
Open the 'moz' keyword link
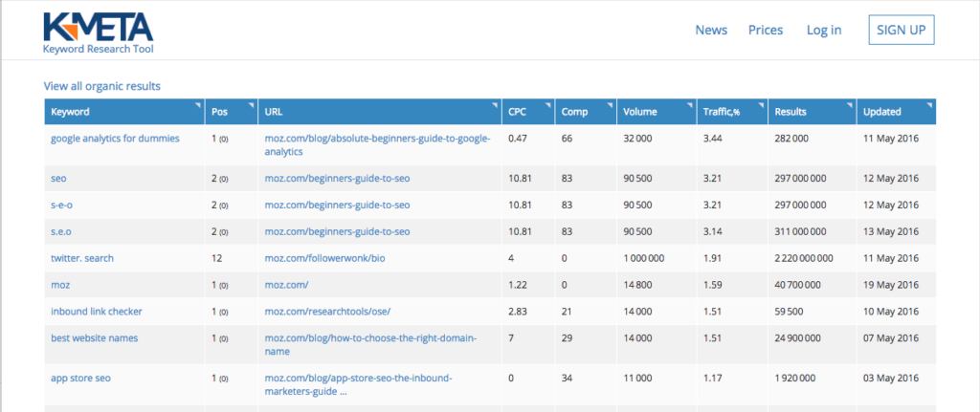(60, 285)
